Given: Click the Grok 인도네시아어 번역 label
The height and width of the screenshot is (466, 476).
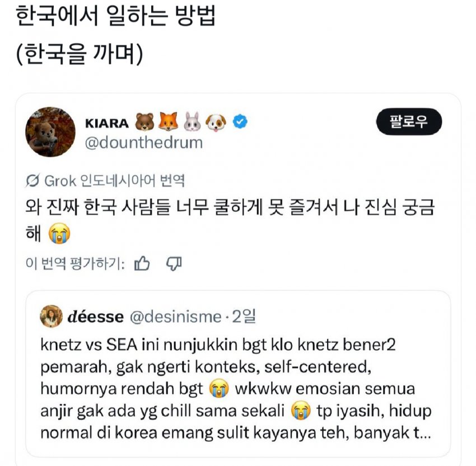Looking at the screenshot, I should tap(114, 181).
